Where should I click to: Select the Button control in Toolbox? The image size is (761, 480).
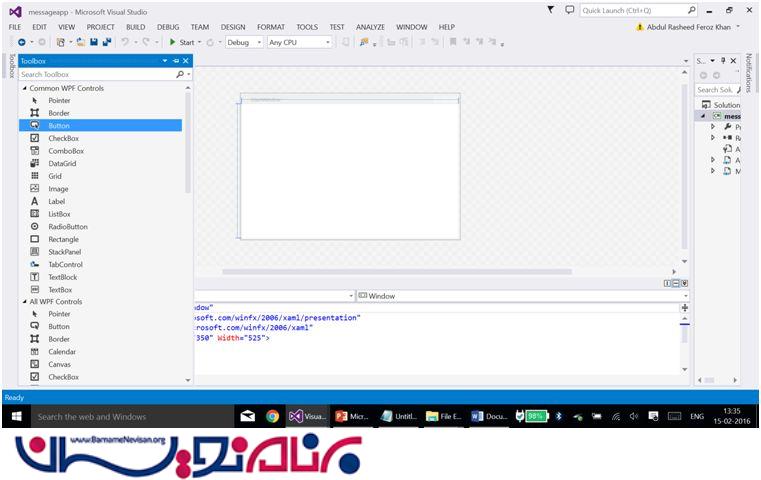60,126
